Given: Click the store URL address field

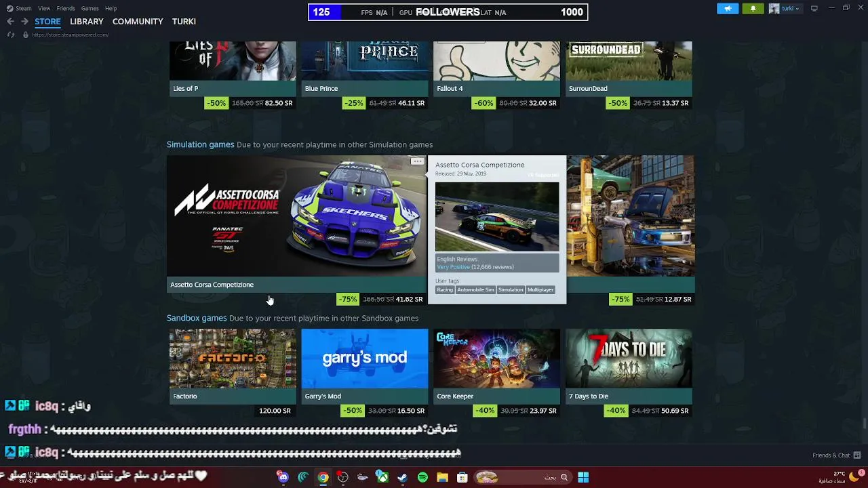Looking at the screenshot, I should (x=70, y=35).
